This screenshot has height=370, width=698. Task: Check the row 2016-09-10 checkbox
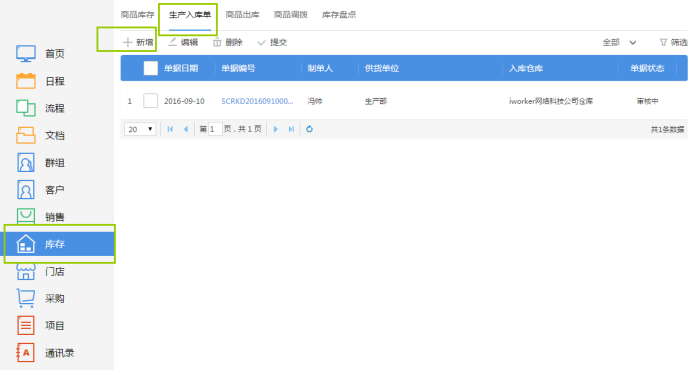coord(150,101)
